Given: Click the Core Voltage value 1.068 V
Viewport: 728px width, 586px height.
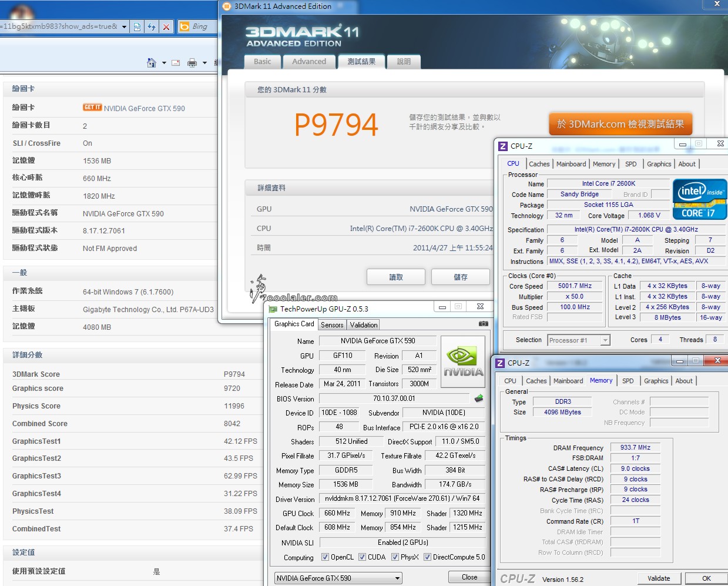Looking at the screenshot, I should [x=649, y=216].
